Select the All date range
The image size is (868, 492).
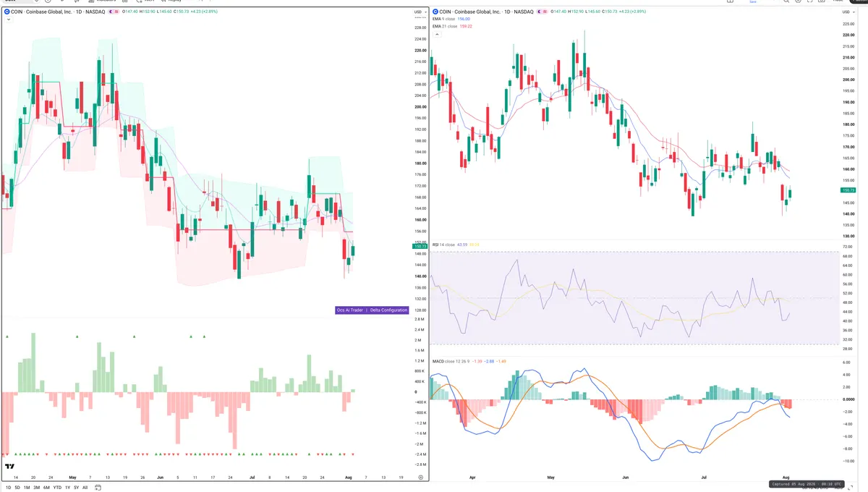[x=85, y=488]
